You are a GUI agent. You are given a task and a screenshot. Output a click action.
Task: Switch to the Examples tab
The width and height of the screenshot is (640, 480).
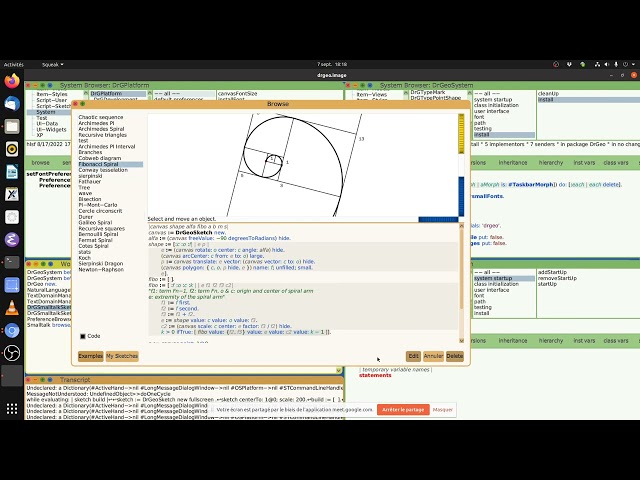coord(91,356)
